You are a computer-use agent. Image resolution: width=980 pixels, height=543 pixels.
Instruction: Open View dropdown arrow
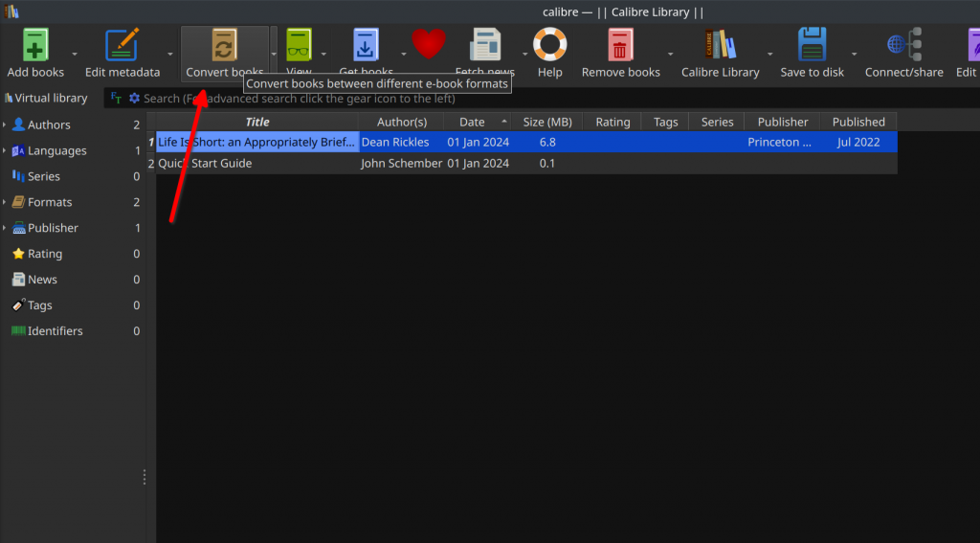point(323,54)
